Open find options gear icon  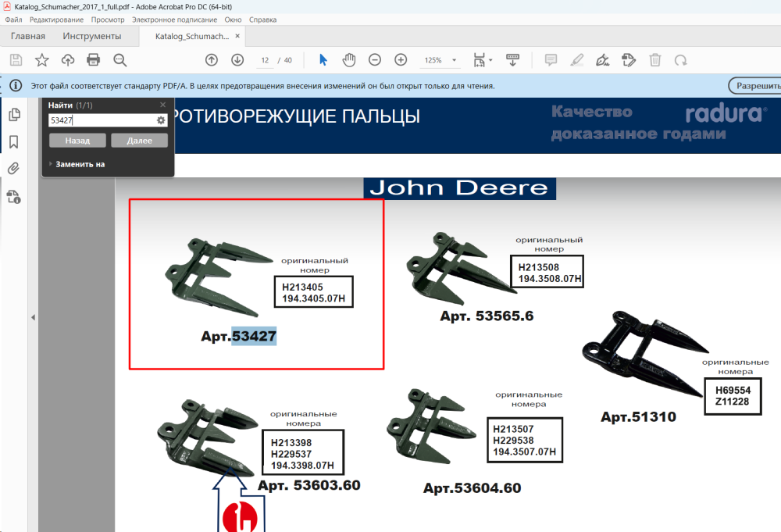coord(161,120)
